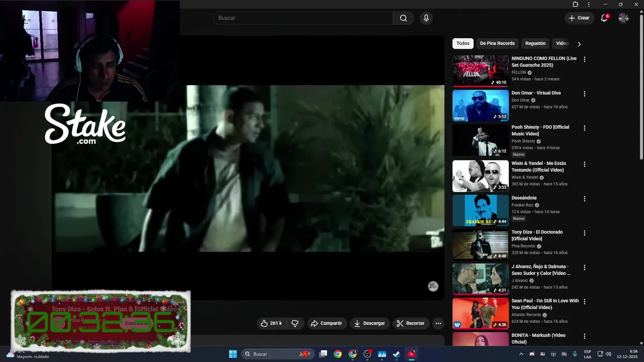
Task: Open the Windows Start menu
Action: (233, 354)
